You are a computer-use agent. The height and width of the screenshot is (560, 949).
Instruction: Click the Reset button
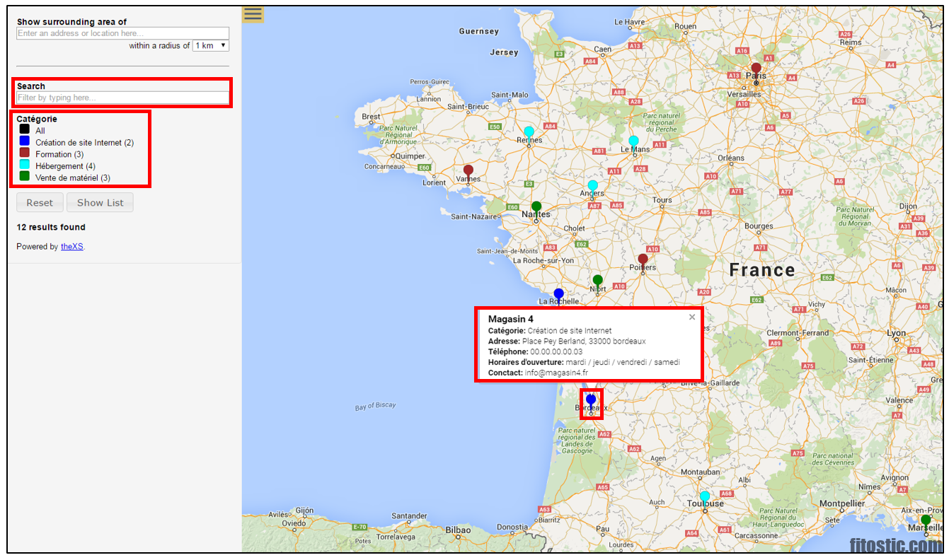click(40, 202)
